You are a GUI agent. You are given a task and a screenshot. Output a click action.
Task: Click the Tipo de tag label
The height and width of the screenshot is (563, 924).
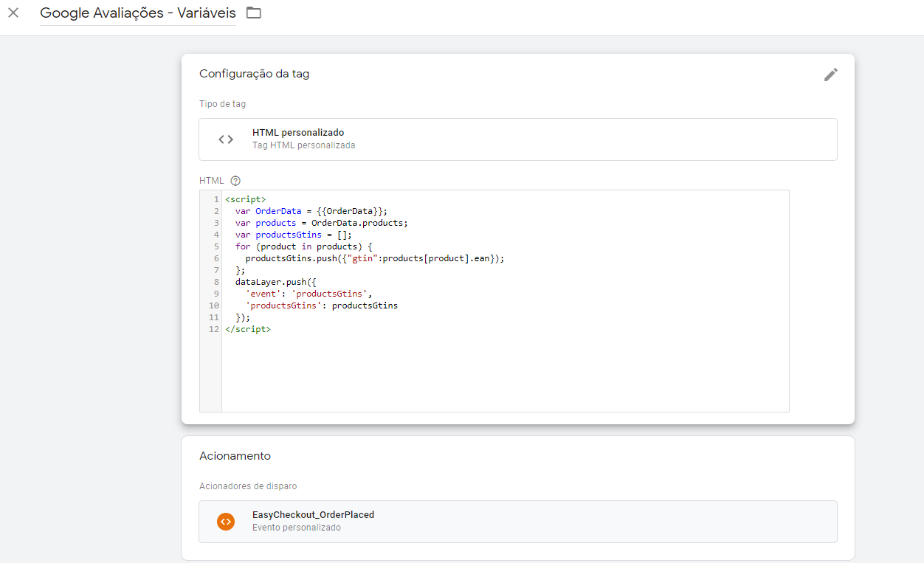(x=223, y=104)
